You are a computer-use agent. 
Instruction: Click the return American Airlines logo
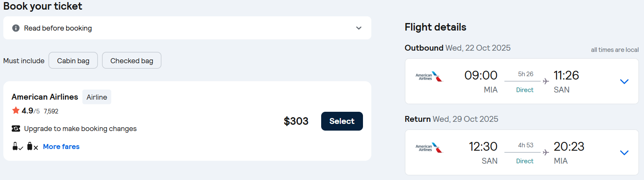pos(429,148)
